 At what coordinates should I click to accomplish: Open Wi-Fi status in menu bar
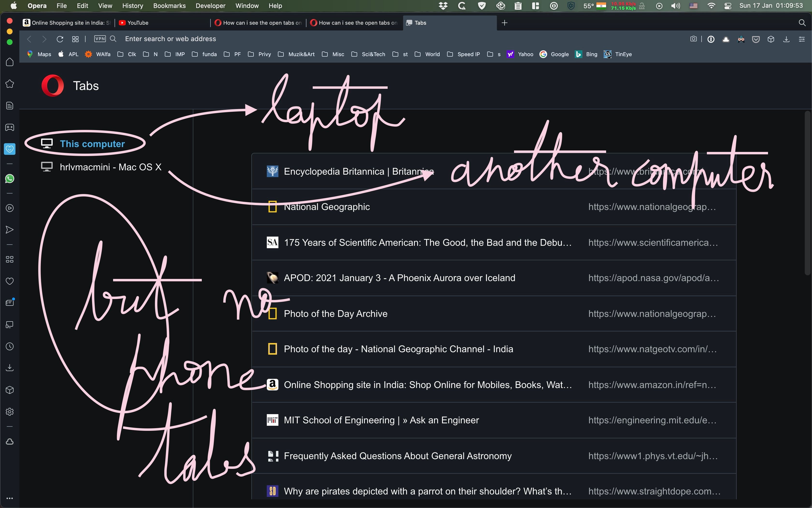[711, 6]
